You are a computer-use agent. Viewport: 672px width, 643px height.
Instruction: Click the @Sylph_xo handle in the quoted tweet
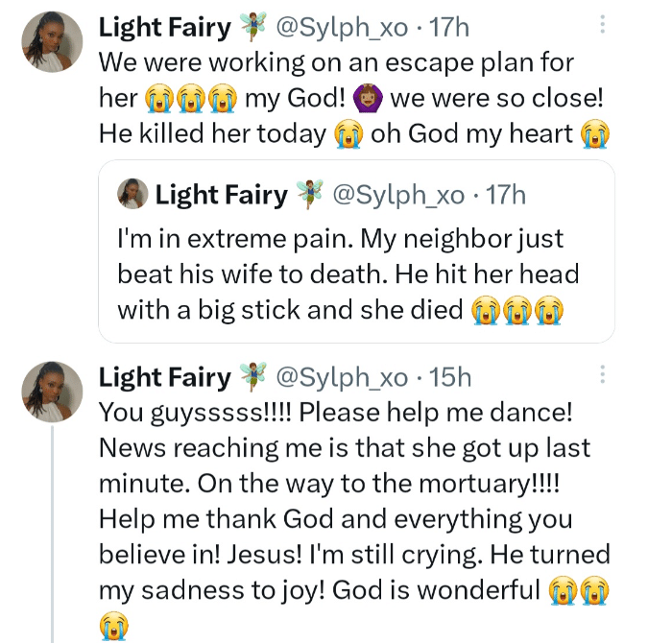pos(398,195)
